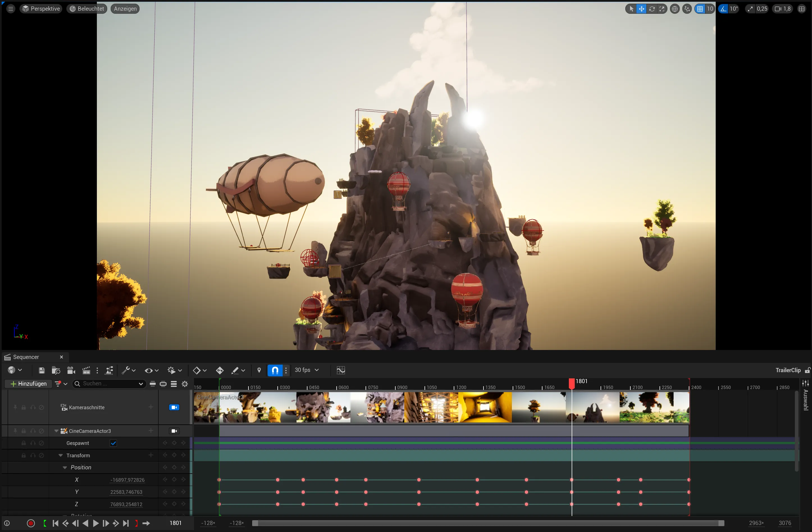Select the move/translate tool in viewport

pyautogui.click(x=641, y=9)
